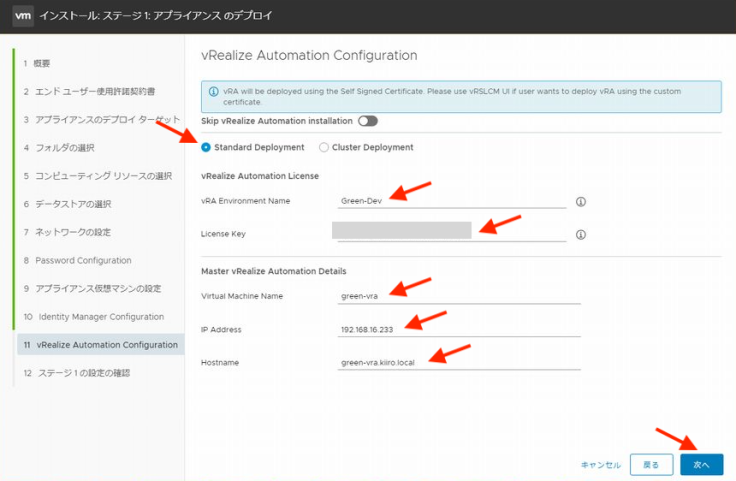
Task: Click Master vRealize Automation Details section label
Action: pyautogui.click(x=274, y=271)
